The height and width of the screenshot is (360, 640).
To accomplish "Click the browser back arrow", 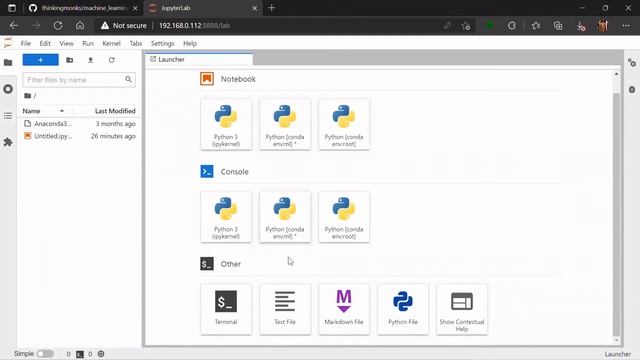I will [14, 25].
